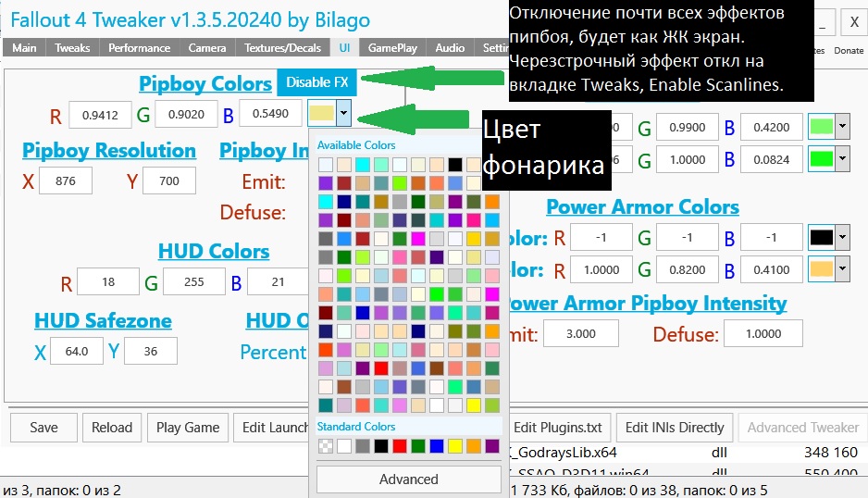Click Pipboy Resolution Y field 700
Screen dimensions: 868x498
point(168,181)
